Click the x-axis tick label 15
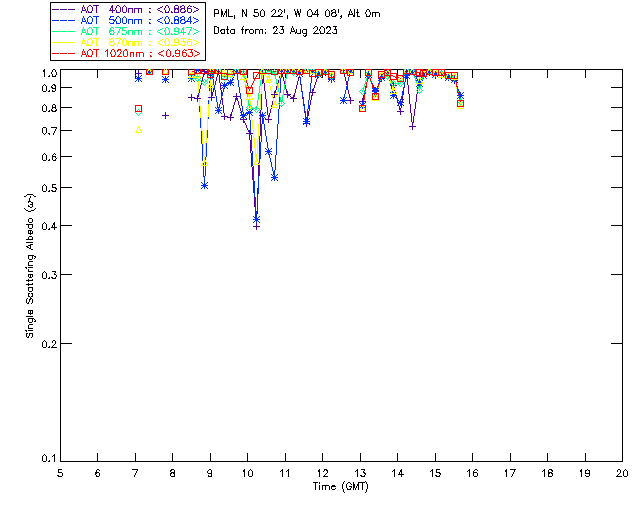This screenshot has width=640, height=512. click(435, 473)
